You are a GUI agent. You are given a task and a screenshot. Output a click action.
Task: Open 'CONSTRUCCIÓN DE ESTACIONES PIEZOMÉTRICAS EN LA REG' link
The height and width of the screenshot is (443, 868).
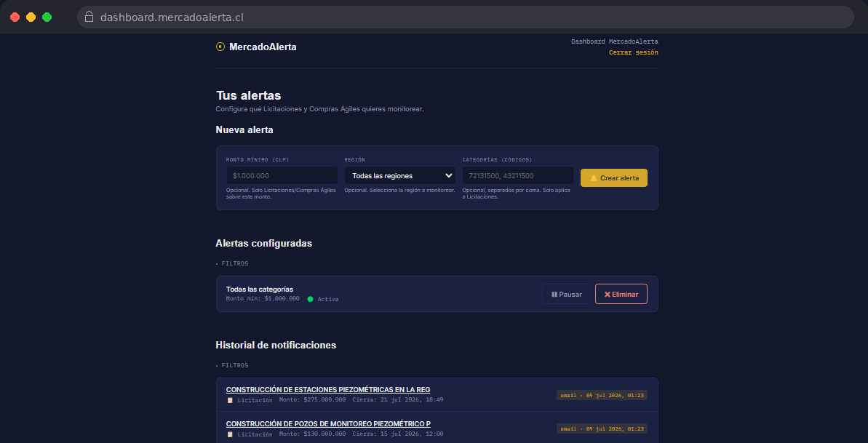pyautogui.click(x=328, y=389)
